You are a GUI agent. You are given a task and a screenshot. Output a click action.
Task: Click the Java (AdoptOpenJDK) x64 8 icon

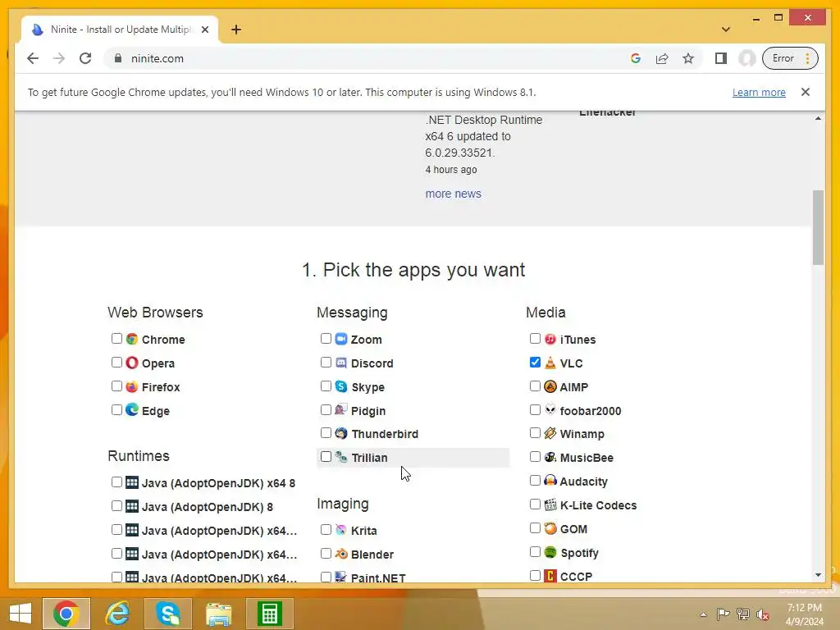(x=132, y=482)
